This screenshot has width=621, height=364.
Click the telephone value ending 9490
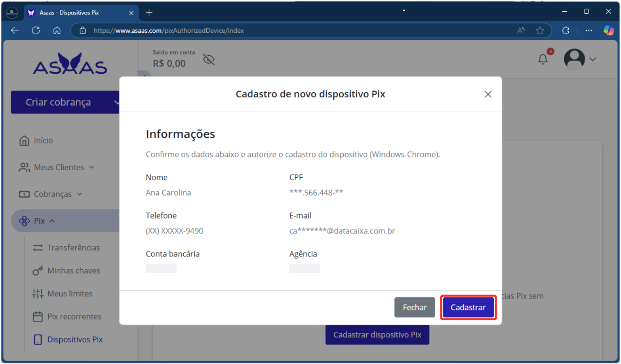pyautogui.click(x=174, y=231)
